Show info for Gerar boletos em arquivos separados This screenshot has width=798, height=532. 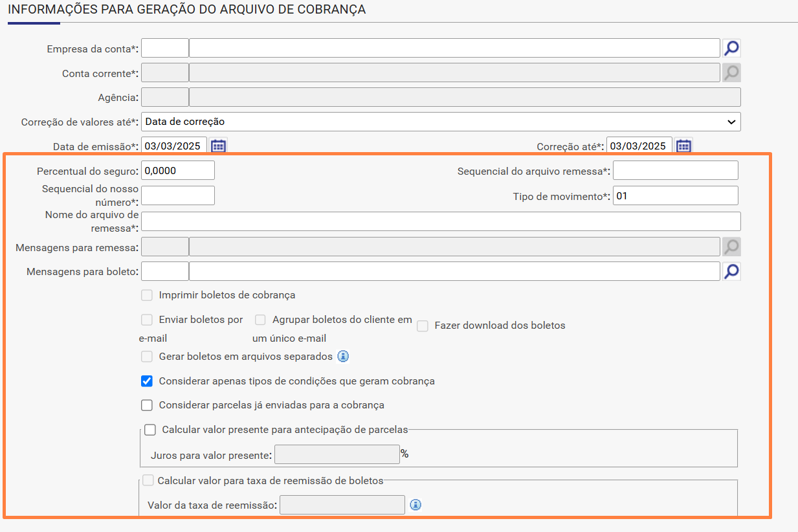344,357
